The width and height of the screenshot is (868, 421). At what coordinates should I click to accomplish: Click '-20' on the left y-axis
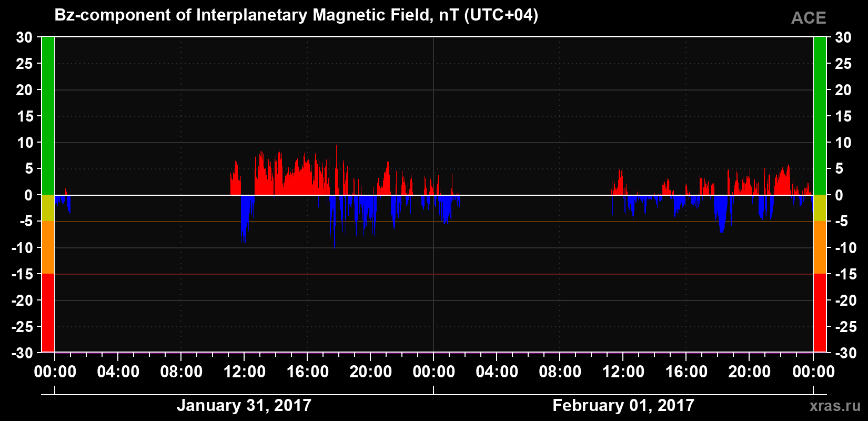click(x=22, y=300)
